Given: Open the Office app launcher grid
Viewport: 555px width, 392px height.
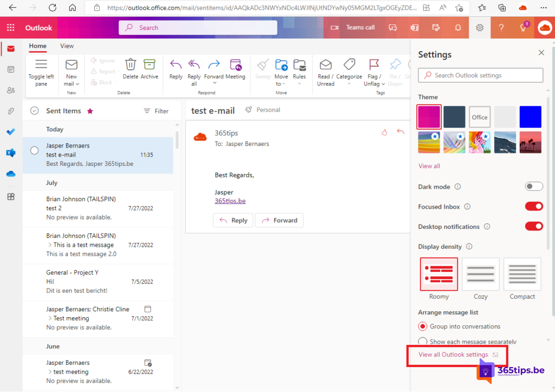Looking at the screenshot, I should click(x=11, y=28).
